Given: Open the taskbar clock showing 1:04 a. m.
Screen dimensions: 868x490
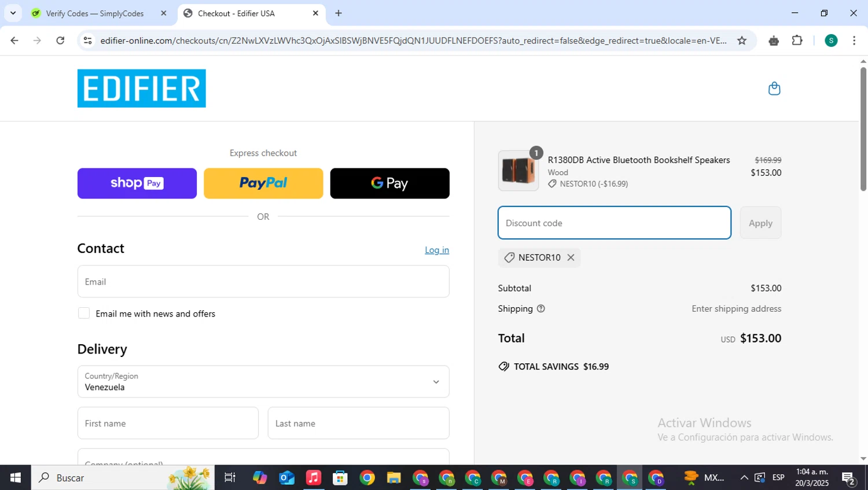Looking at the screenshot, I should pos(812,478).
